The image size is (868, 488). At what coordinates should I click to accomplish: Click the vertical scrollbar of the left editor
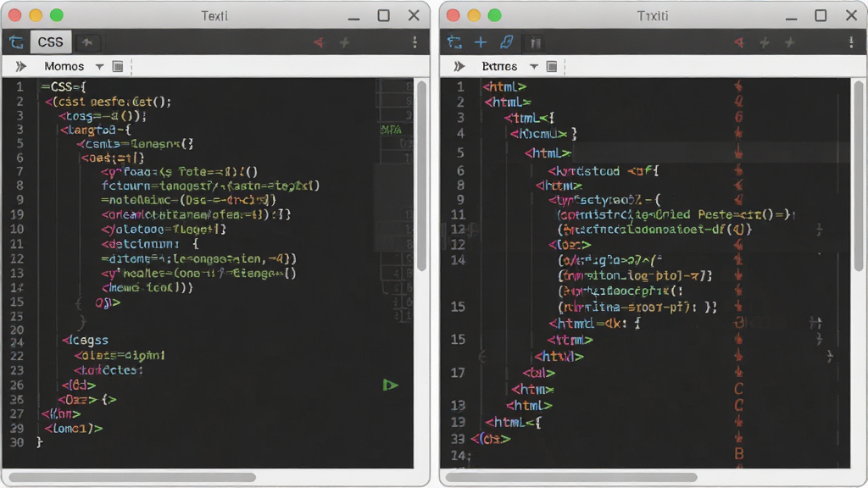[422, 175]
